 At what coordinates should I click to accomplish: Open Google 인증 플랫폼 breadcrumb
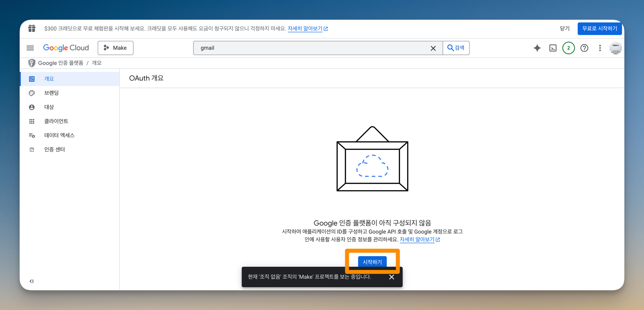pyautogui.click(x=60, y=63)
